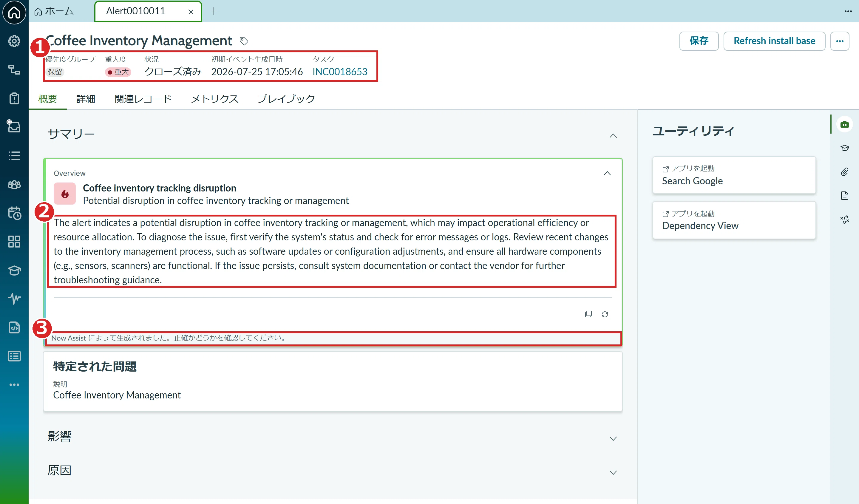Open the clipboard alert icon in sidebar
This screenshot has height=504, width=859.
click(x=14, y=98)
